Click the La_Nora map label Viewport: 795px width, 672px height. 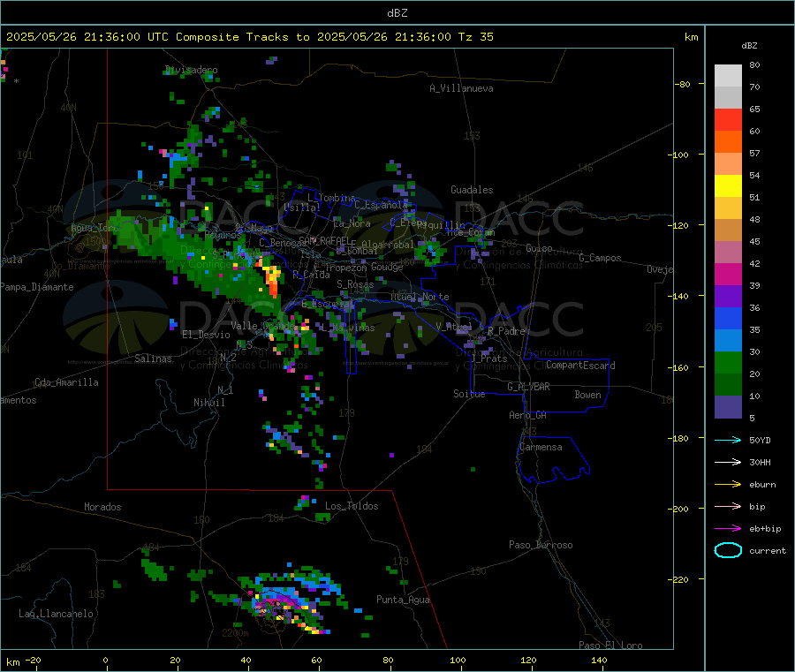(x=352, y=223)
